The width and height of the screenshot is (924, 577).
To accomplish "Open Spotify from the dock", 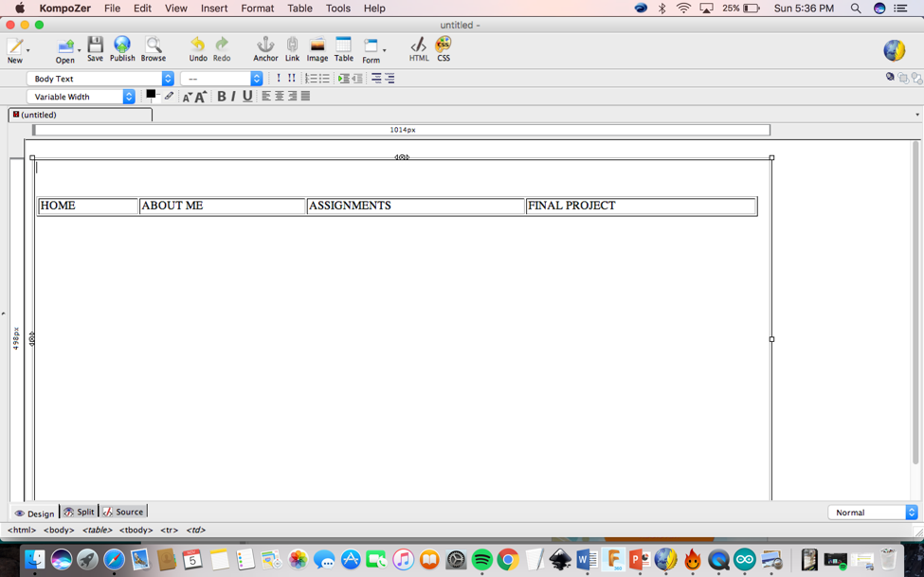I will pyautogui.click(x=482, y=559).
